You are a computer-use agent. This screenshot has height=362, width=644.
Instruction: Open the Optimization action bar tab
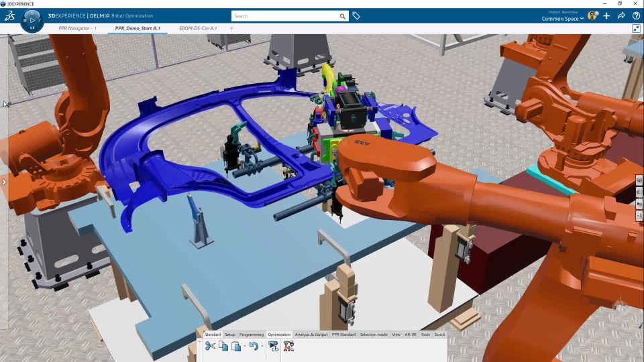[279, 335]
